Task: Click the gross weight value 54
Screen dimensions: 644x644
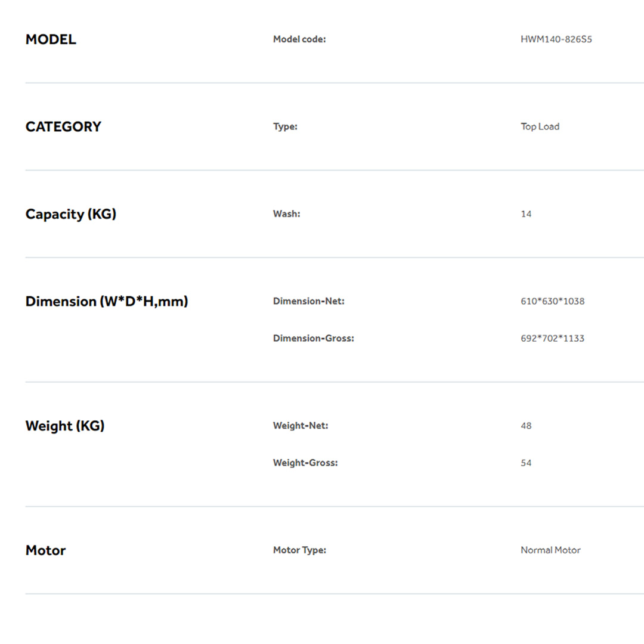Action: (526, 463)
